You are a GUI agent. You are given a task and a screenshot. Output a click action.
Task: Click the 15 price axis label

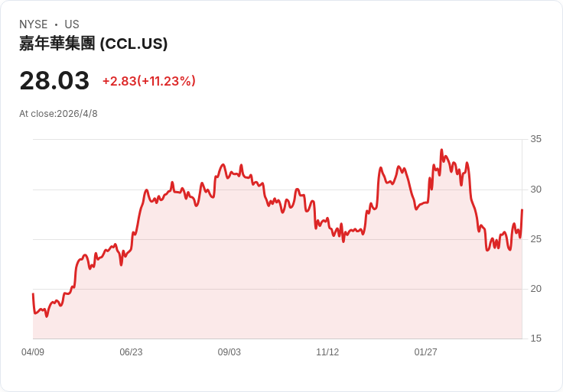tap(535, 339)
